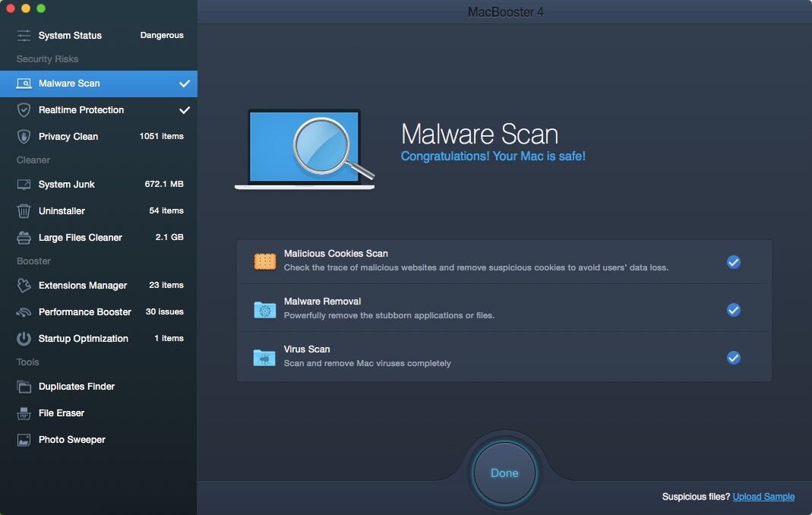Click the Large Files Cleaner icon
Screen dimensions: 812x515
tap(24, 238)
